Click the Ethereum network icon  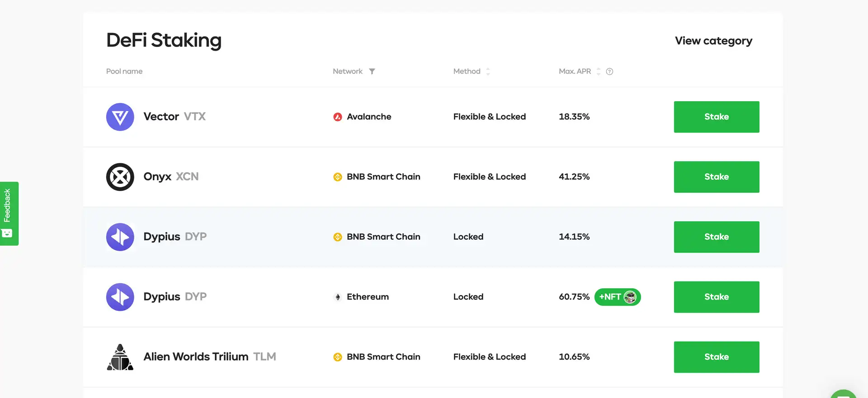coord(338,297)
